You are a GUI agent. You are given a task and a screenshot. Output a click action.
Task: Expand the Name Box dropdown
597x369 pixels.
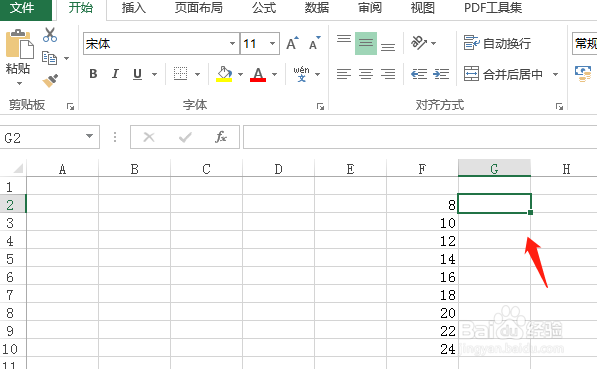point(89,136)
